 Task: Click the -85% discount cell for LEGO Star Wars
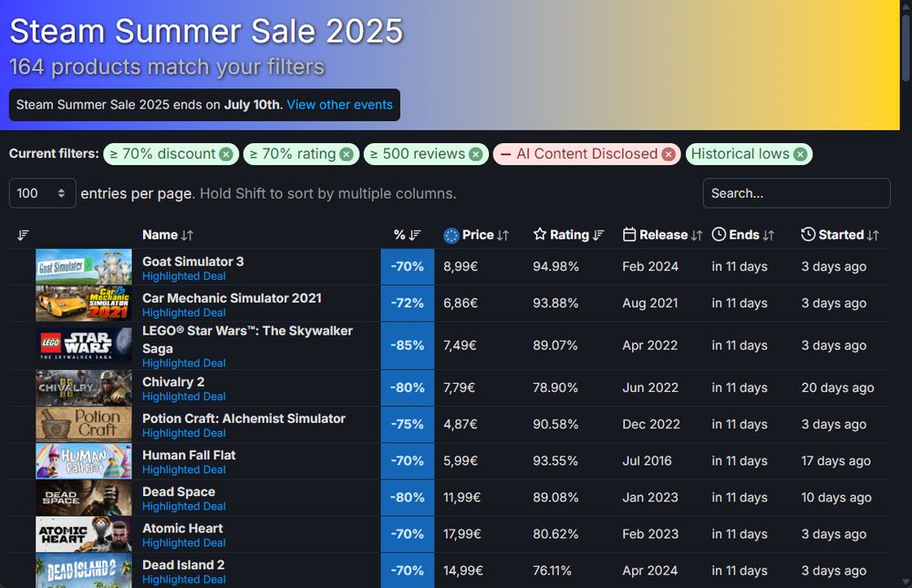pyautogui.click(x=407, y=346)
